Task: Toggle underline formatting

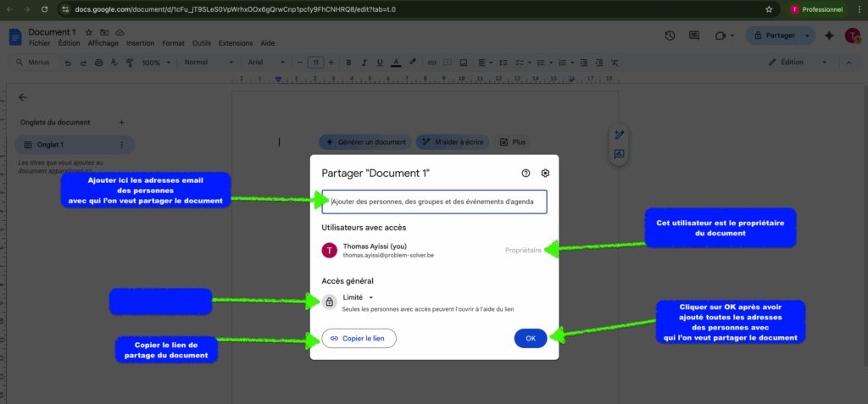Action: click(x=379, y=63)
